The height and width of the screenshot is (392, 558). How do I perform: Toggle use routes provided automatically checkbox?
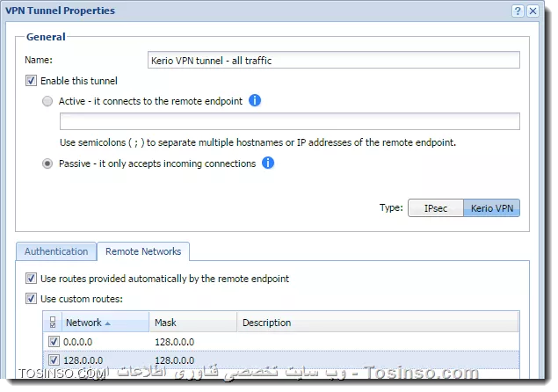point(31,278)
